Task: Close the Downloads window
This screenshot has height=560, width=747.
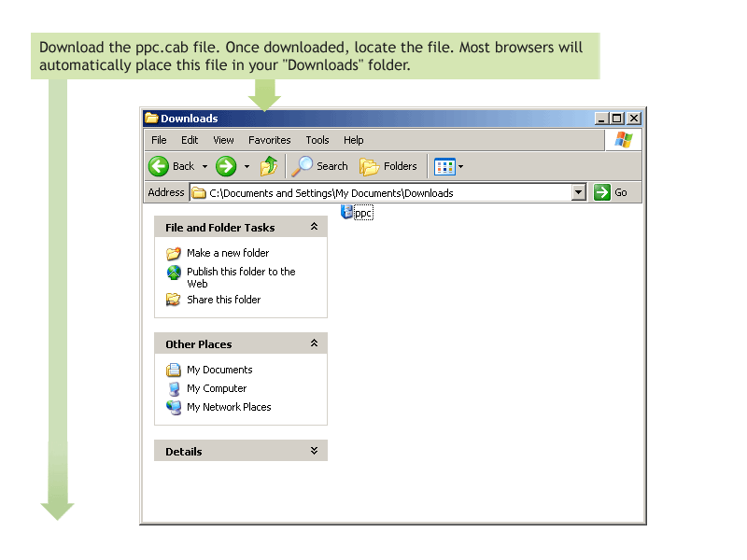Action: [634, 119]
